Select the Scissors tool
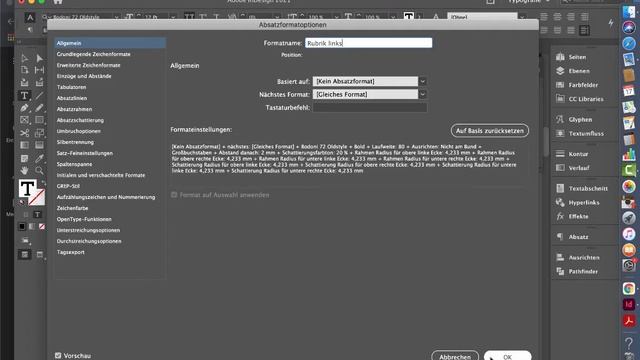Image resolution: width=640 pixels, height=360 pixels. click(x=24, y=133)
